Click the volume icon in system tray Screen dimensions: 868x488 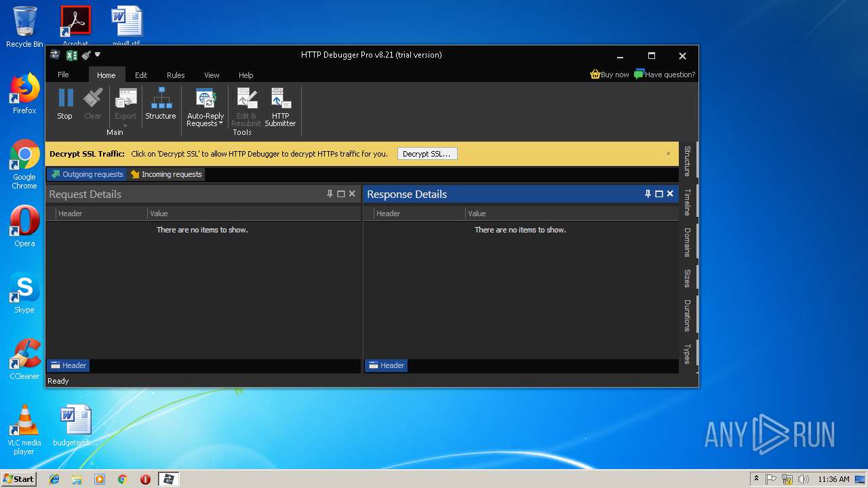click(804, 479)
